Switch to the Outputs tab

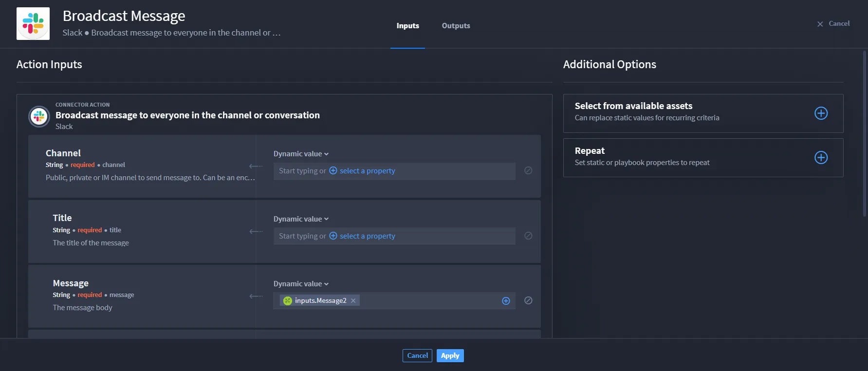tap(456, 26)
